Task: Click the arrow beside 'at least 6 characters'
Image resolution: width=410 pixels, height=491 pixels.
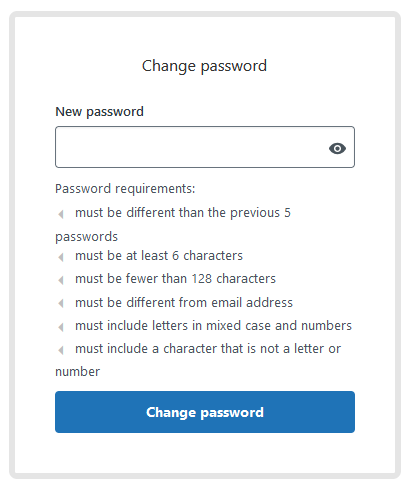Action: tap(61, 257)
